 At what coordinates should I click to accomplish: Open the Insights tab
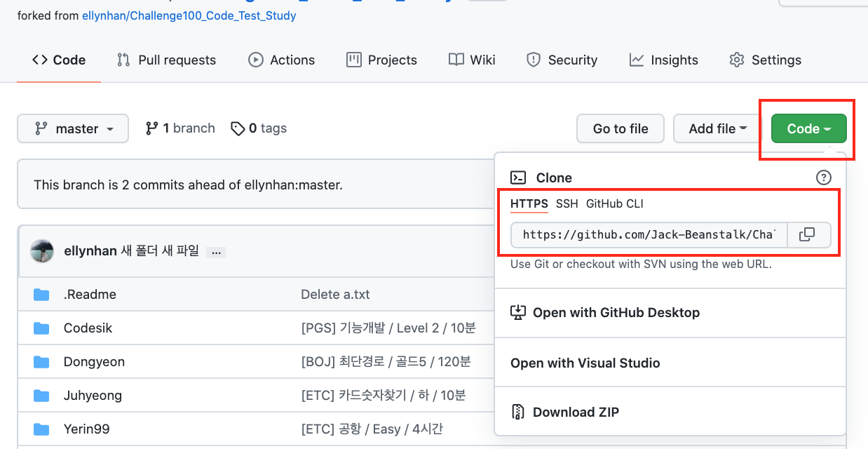click(663, 60)
